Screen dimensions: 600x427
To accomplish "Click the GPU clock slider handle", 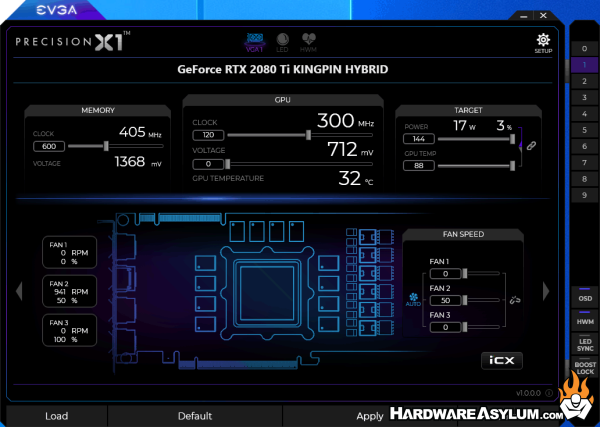I will pos(308,135).
